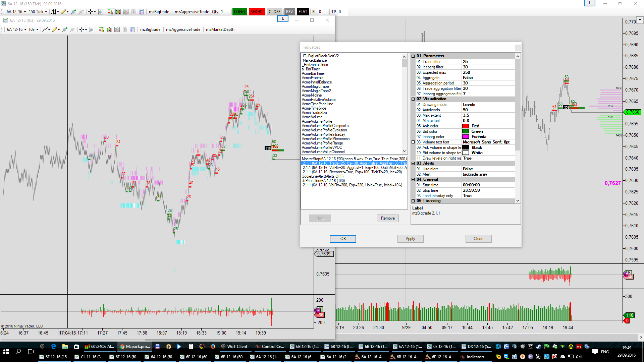
Task: Open chart style selector in main toolbar
Action: pyautogui.click(x=54, y=12)
